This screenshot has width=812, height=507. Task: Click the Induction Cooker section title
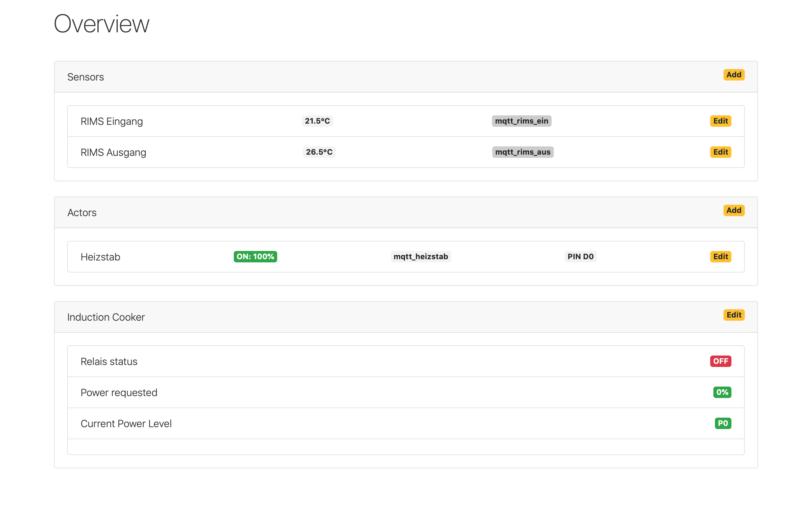(106, 317)
